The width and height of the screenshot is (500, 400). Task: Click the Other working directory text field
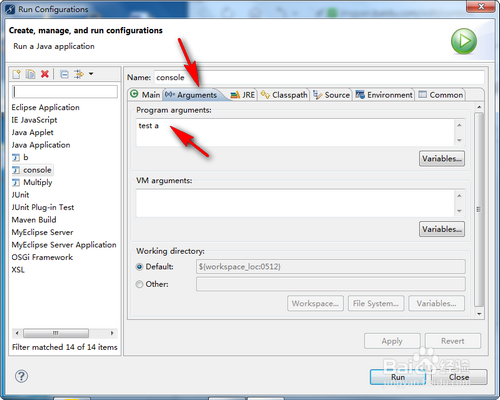331,284
